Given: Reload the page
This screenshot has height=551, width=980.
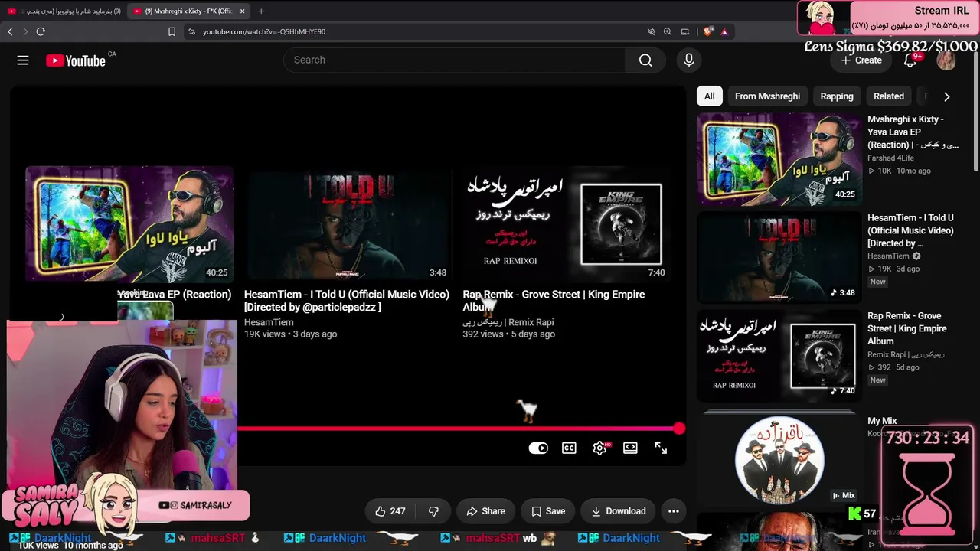Looking at the screenshot, I should [41, 31].
